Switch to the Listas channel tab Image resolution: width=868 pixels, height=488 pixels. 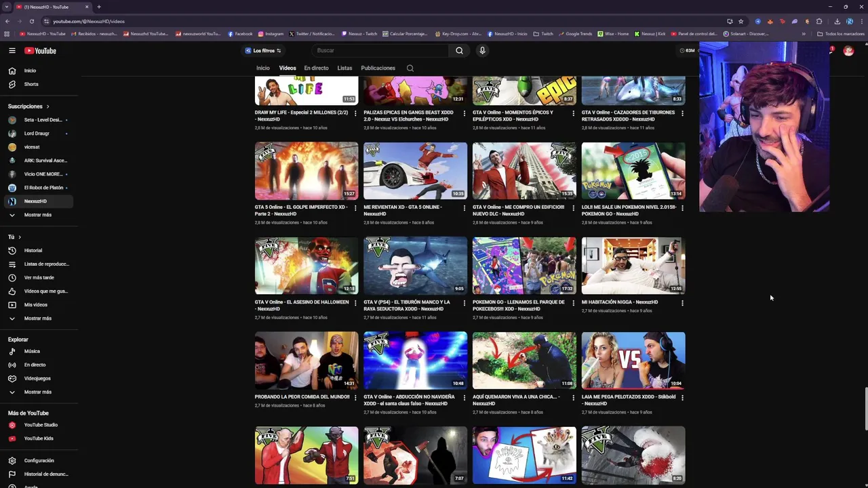(344, 68)
